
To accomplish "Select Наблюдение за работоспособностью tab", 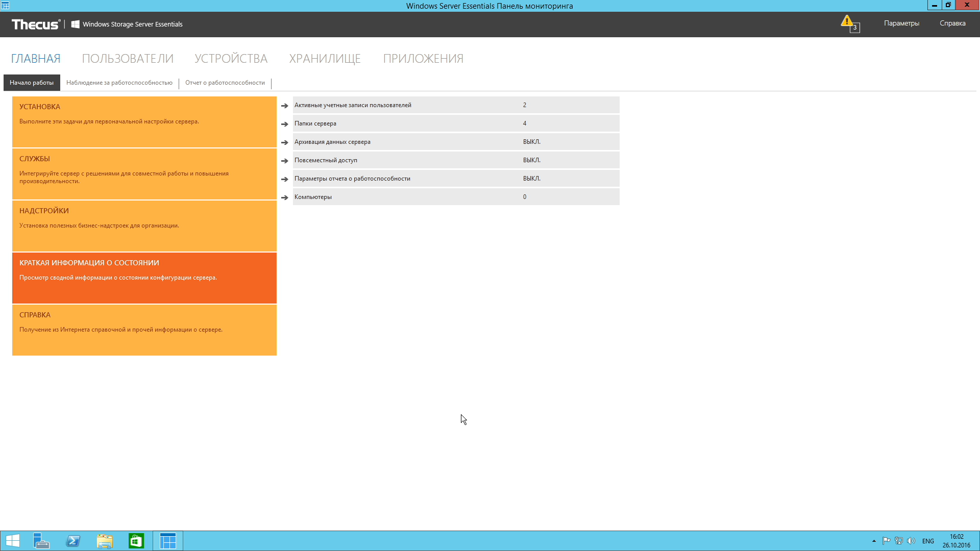I will click(119, 83).
